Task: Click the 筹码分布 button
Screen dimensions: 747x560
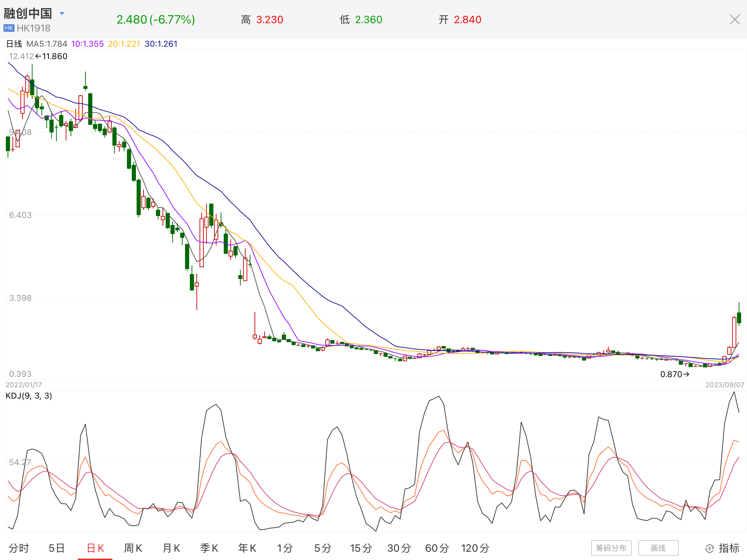Action: coord(611,548)
